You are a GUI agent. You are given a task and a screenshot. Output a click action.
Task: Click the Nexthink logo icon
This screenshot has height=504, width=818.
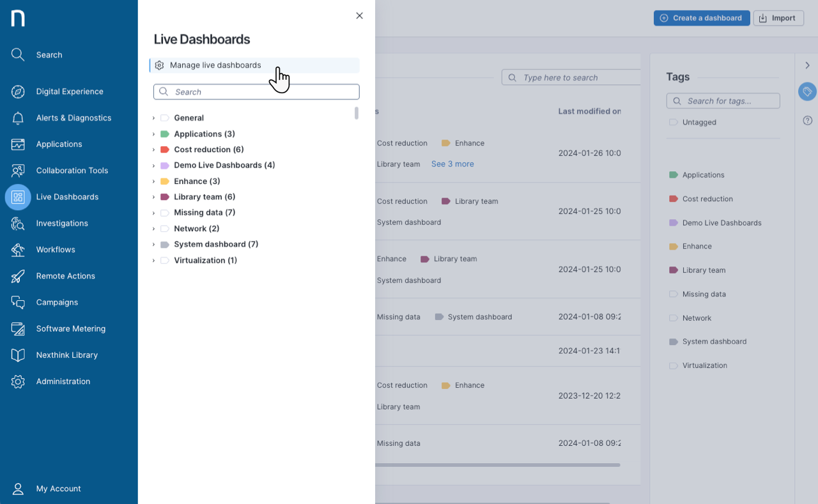18,19
